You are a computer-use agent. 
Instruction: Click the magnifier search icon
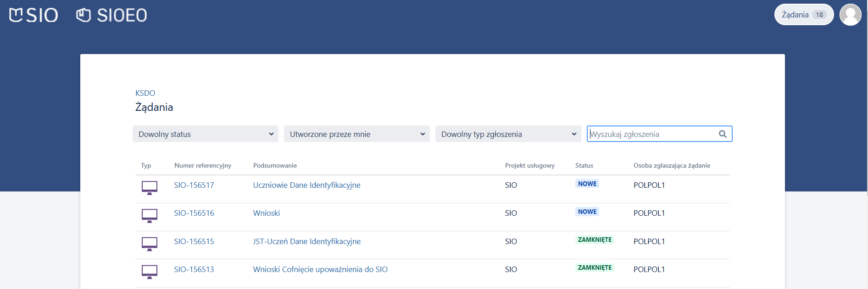[x=723, y=134]
